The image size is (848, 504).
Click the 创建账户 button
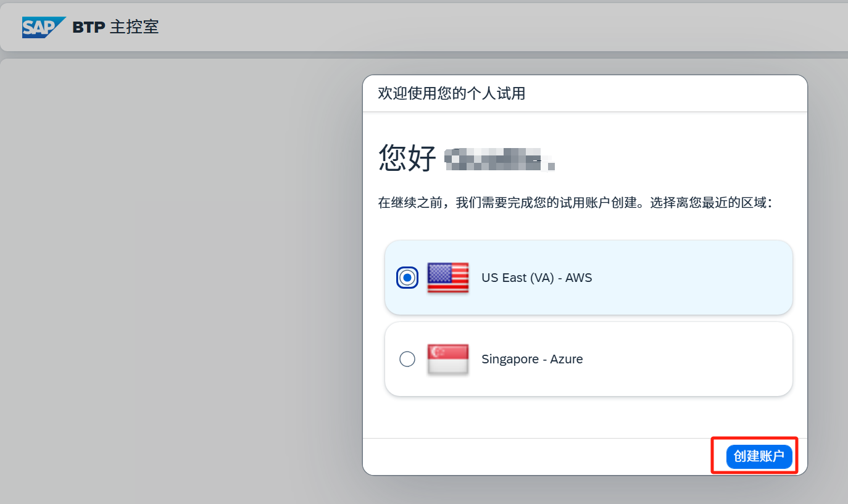point(759,456)
